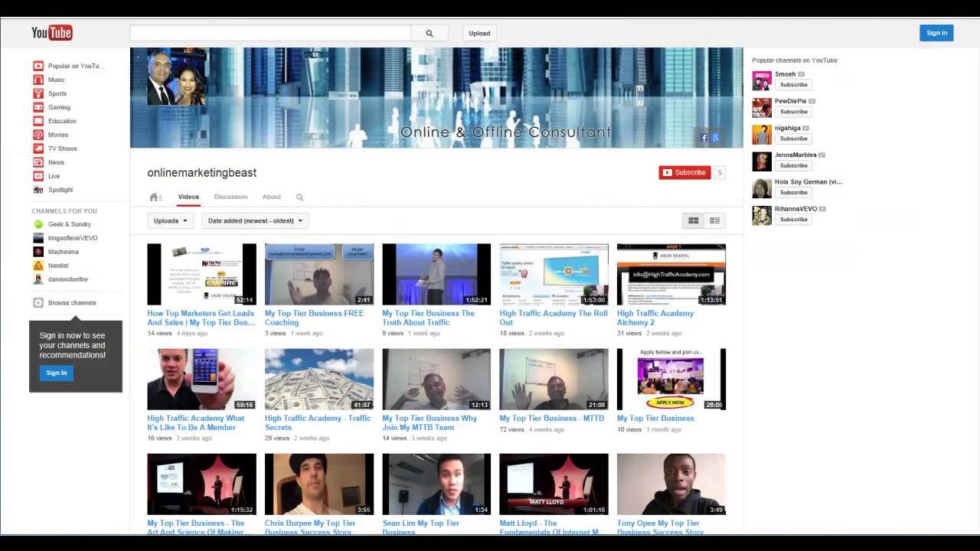Select the About tab

tap(272, 197)
